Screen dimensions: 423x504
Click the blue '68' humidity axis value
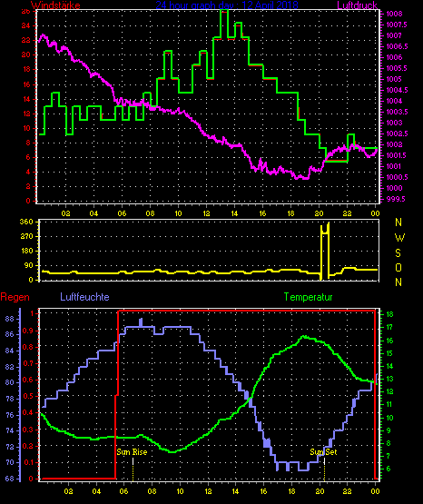[10, 479]
